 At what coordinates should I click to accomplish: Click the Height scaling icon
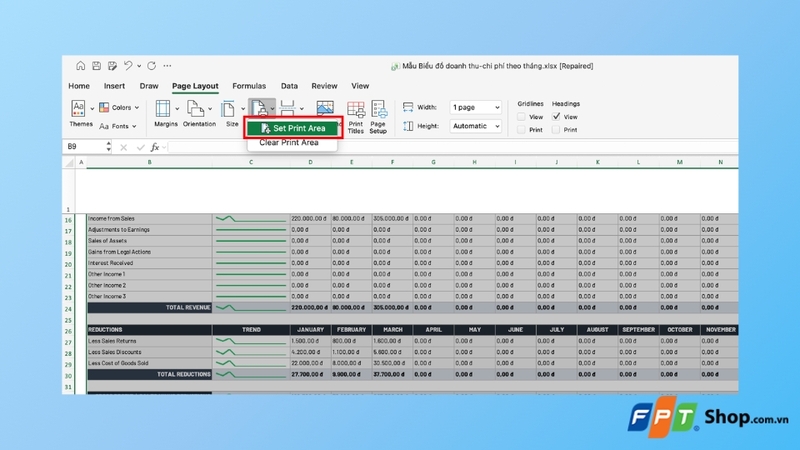pos(408,126)
